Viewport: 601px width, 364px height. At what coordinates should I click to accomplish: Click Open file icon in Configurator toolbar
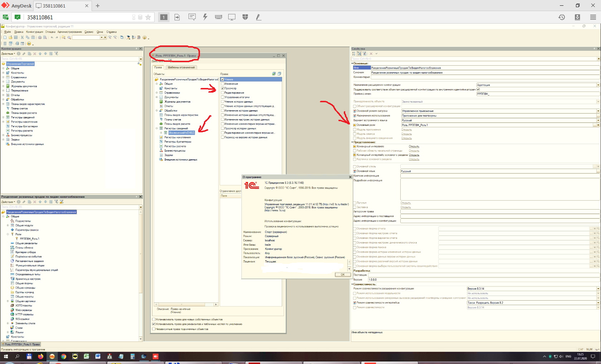point(10,37)
